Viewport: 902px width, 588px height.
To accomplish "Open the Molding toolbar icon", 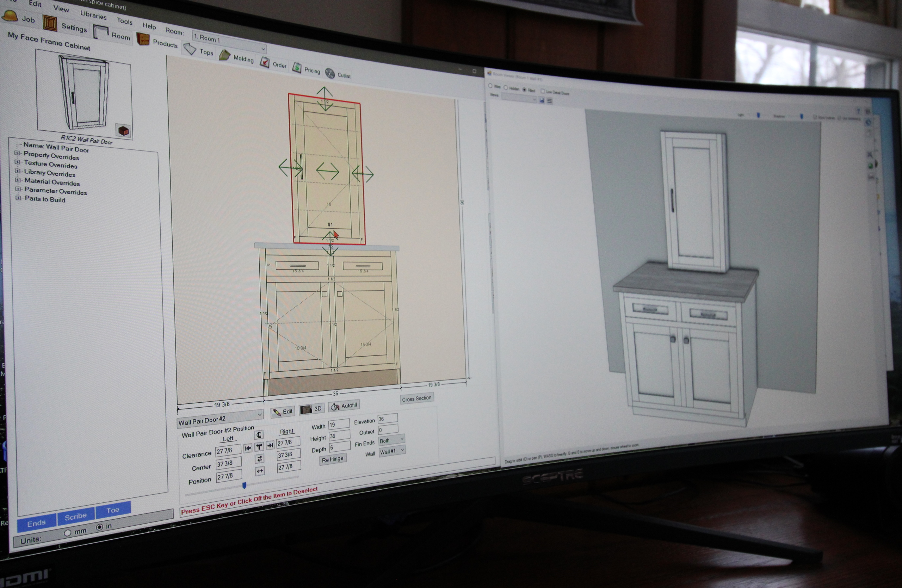I will 224,56.
